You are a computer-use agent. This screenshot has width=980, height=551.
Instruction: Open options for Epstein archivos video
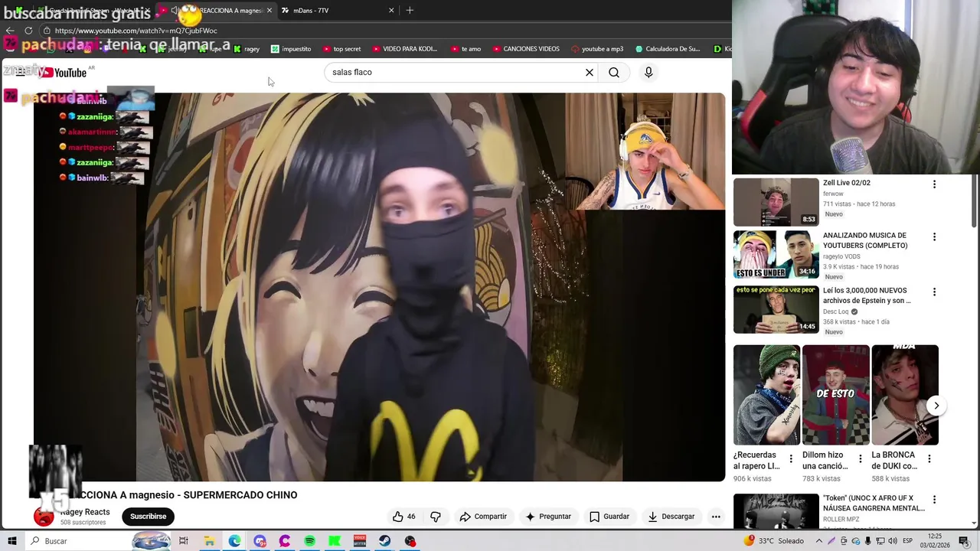pos(934,292)
